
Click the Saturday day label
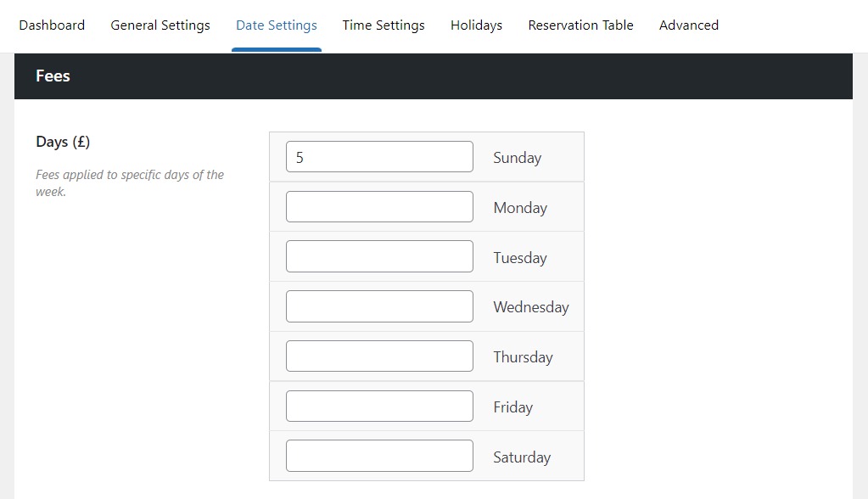(x=521, y=457)
